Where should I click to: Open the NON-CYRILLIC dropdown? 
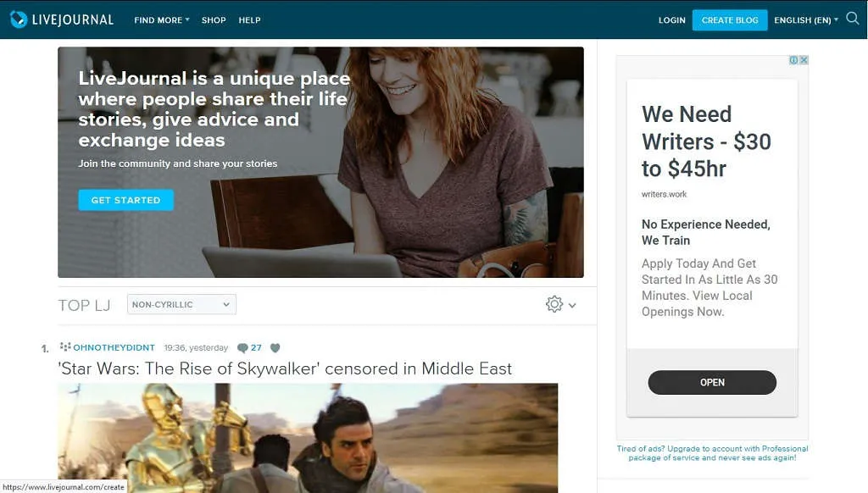click(x=181, y=304)
